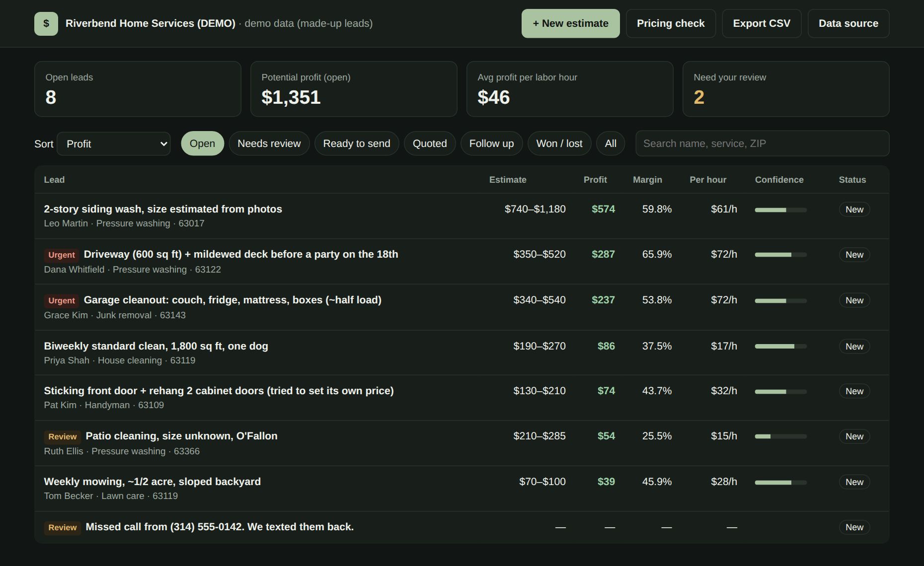Image resolution: width=924 pixels, height=566 pixels.
Task: Click the Potential profit (open) card
Action: (x=354, y=89)
